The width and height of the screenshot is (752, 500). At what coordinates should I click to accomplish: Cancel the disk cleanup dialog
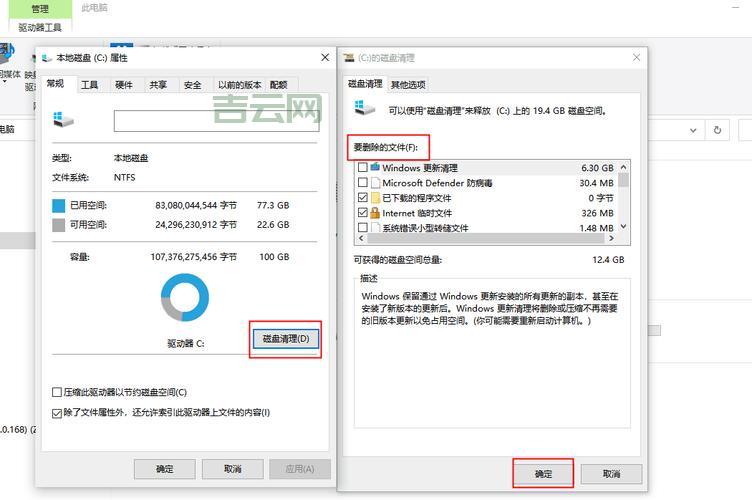click(611, 474)
